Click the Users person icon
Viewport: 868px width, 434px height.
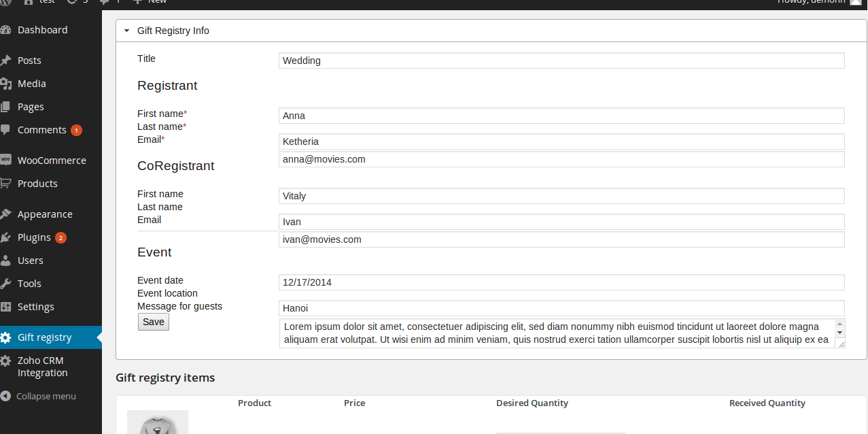click(6, 261)
